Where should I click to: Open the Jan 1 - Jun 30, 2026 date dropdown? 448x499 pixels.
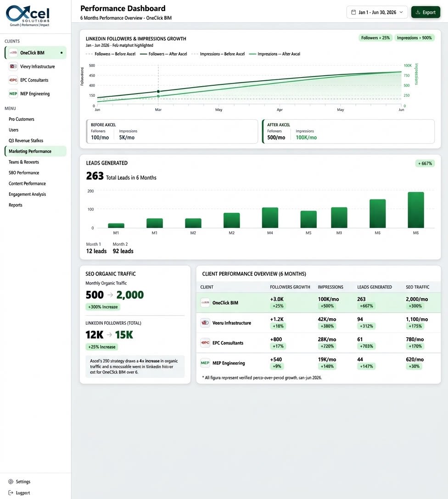tap(377, 12)
